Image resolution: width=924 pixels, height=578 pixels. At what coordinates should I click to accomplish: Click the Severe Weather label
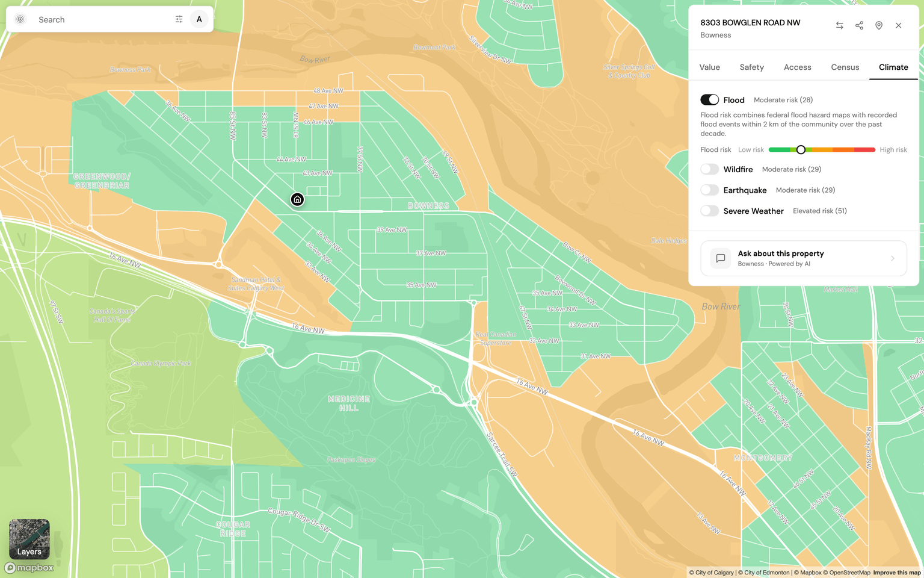(x=753, y=211)
